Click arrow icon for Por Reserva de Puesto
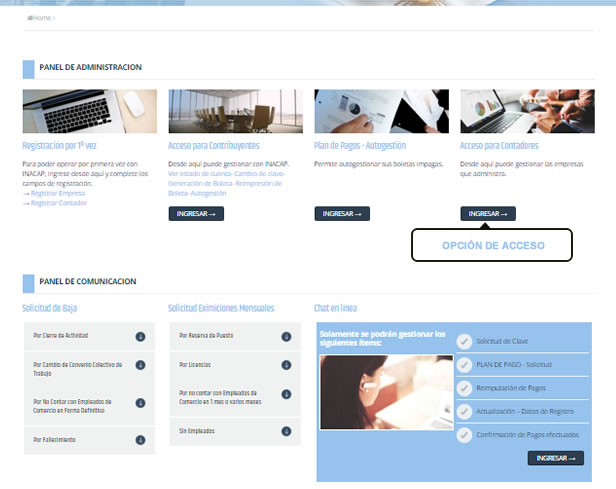This screenshot has height=489, width=616. 287,336
